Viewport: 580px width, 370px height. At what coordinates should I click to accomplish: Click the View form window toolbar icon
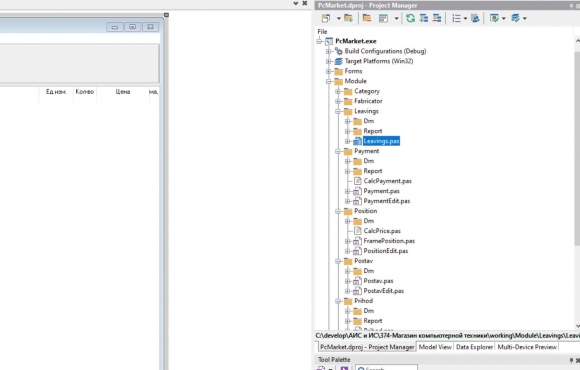[x=384, y=18]
